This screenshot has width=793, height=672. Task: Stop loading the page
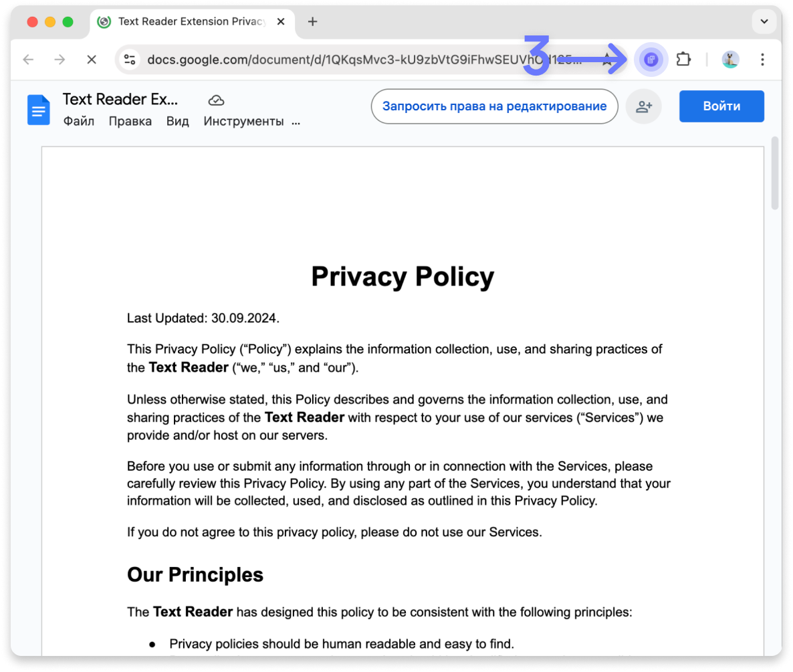(x=92, y=60)
